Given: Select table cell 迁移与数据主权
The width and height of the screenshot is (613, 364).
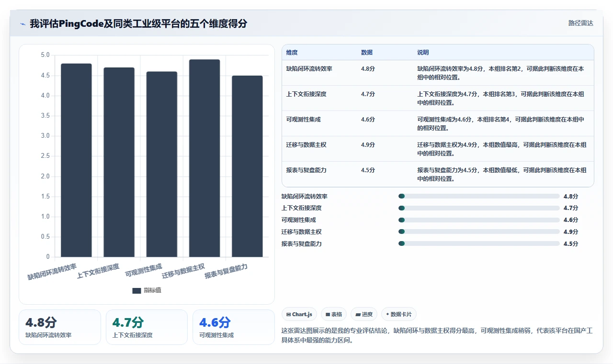Looking at the screenshot, I should tap(306, 145).
